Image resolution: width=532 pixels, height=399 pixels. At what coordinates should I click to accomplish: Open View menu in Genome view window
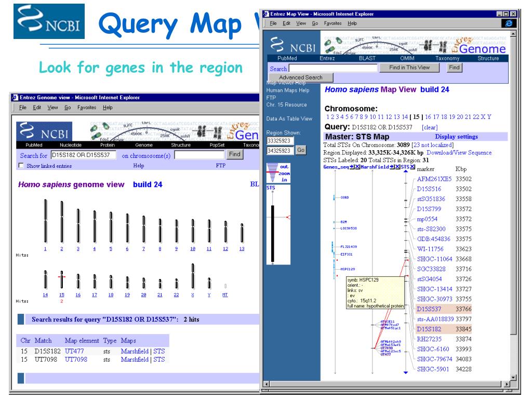tap(52, 108)
